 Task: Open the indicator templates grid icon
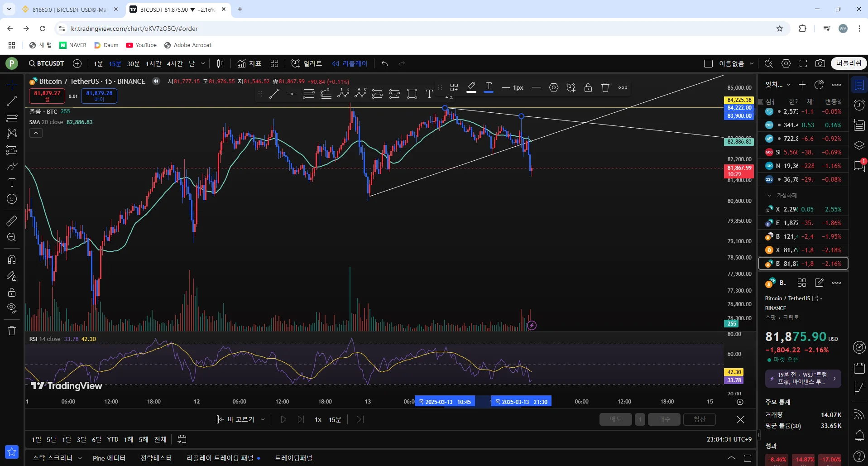click(x=274, y=63)
